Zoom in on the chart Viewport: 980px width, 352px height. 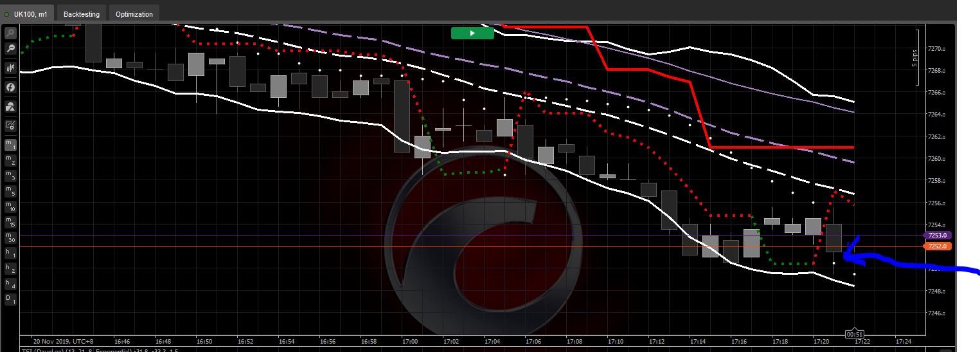coord(10,33)
